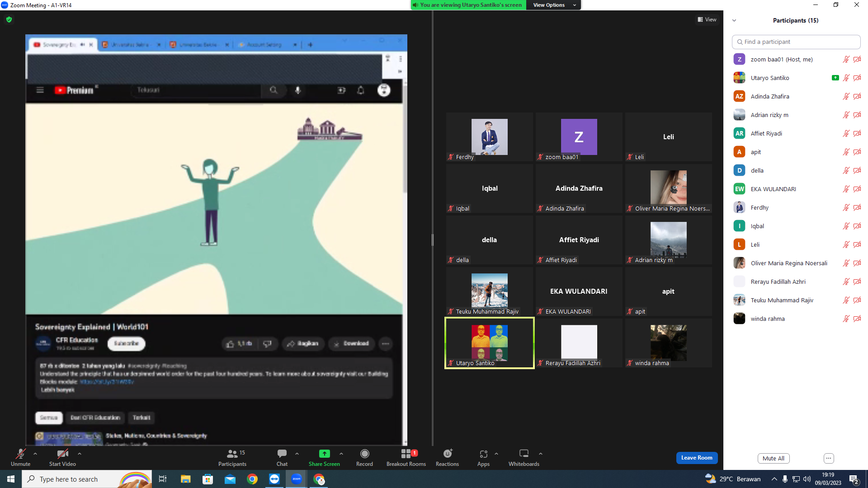868x488 pixels.
Task: Toggle video for Iqbal in participants list
Action: click(857, 226)
